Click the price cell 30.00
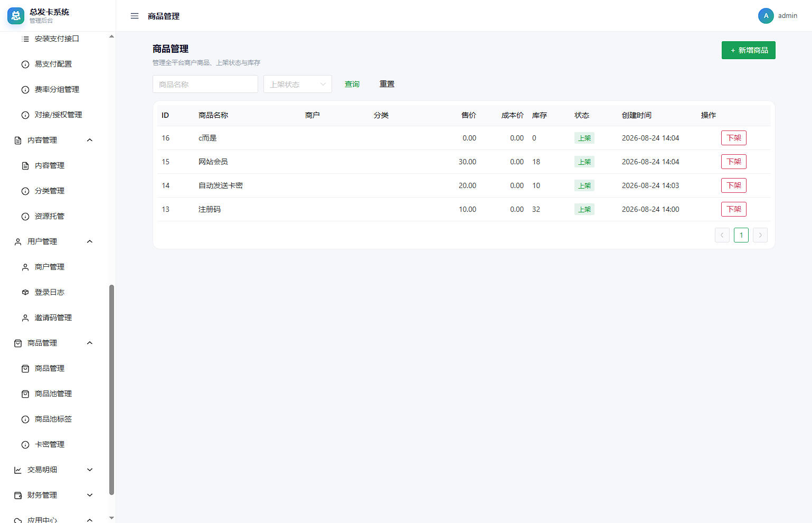This screenshot has height=523, width=812. coord(467,162)
